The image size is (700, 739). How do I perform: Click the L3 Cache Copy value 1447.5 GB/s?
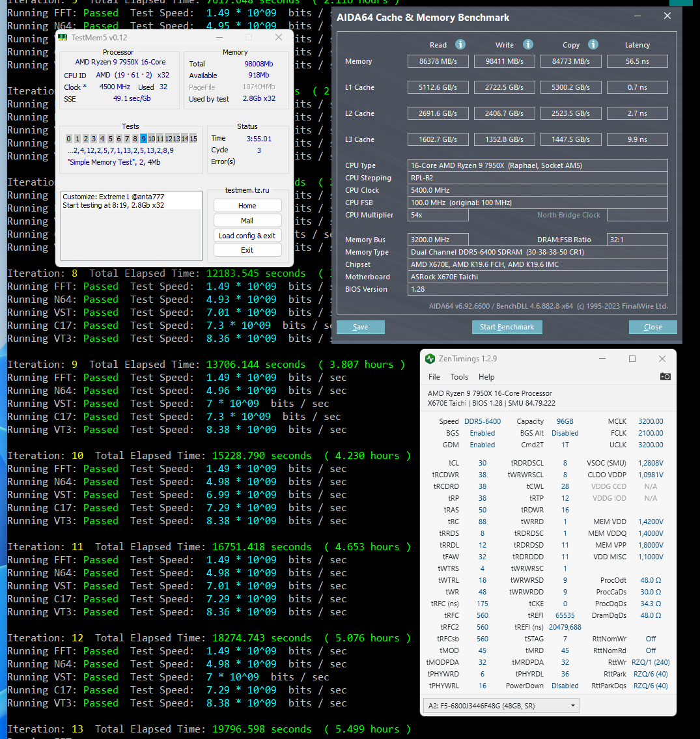(x=571, y=139)
